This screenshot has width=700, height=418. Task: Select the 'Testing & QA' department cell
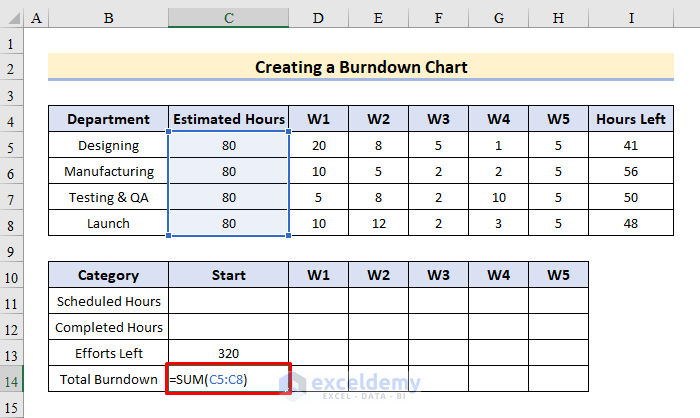(109, 197)
